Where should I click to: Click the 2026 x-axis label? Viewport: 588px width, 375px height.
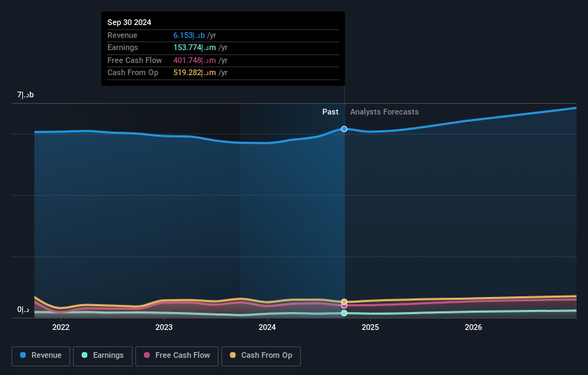[473, 328]
